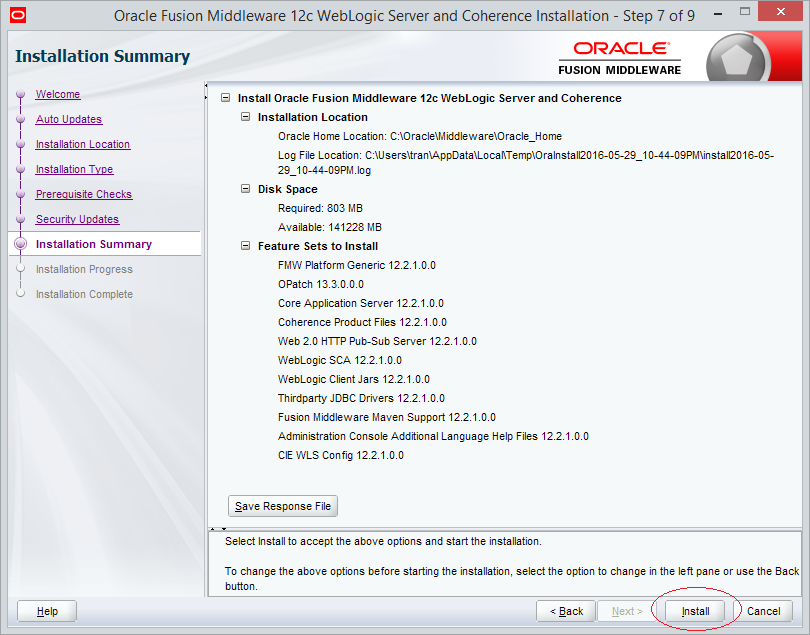The width and height of the screenshot is (810, 635).
Task: Close the installer window
Action: click(x=781, y=12)
